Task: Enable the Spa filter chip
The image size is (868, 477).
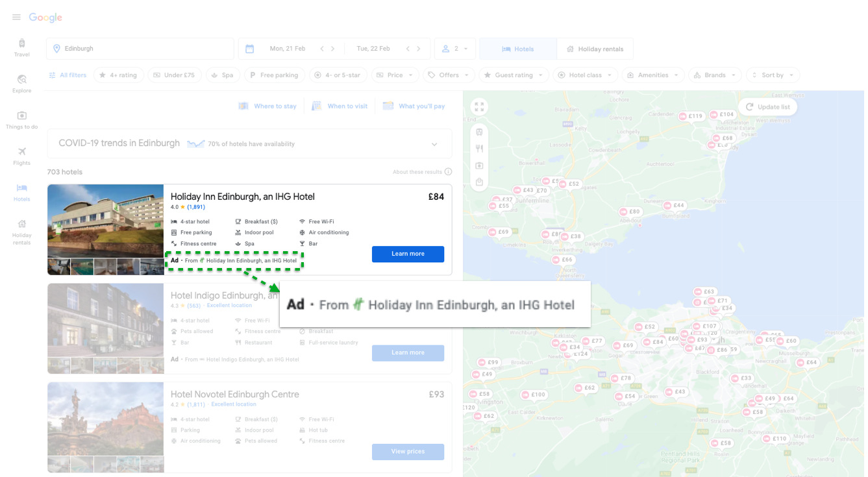Action: [x=222, y=75]
